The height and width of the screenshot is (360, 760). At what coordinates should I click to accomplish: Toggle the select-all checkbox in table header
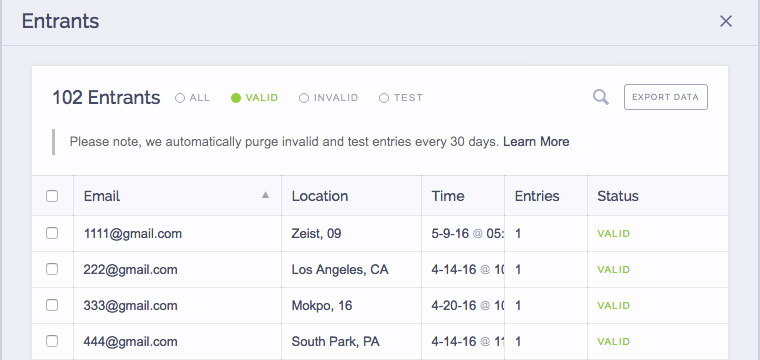pyautogui.click(x=52, y=196)
